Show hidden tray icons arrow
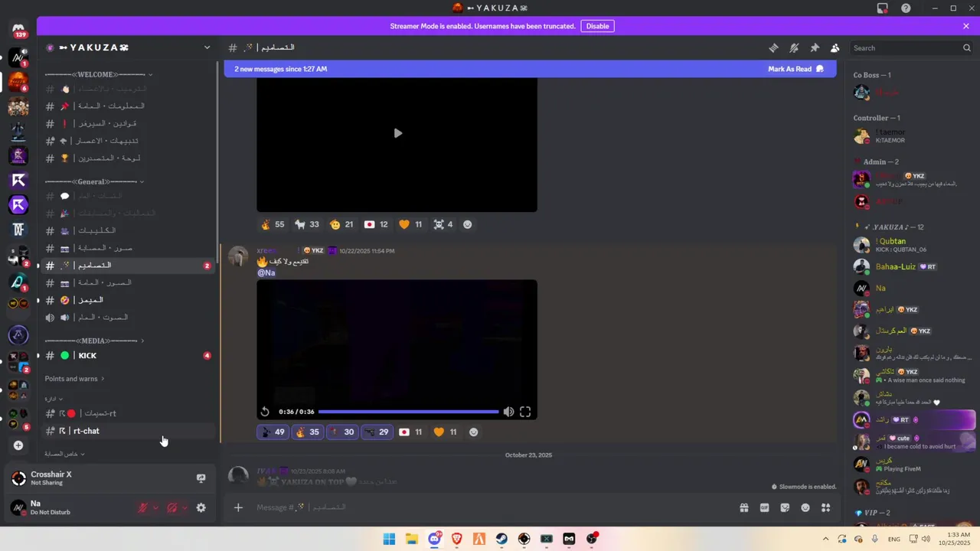Screen dimensions: 980x551 point(825,539)
